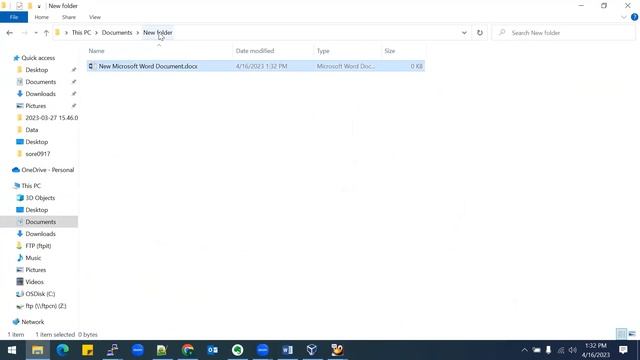Viewport: 640px width, 360px height.
Task: Open the taskbar clock and date
Action: [x=596, y=350]
